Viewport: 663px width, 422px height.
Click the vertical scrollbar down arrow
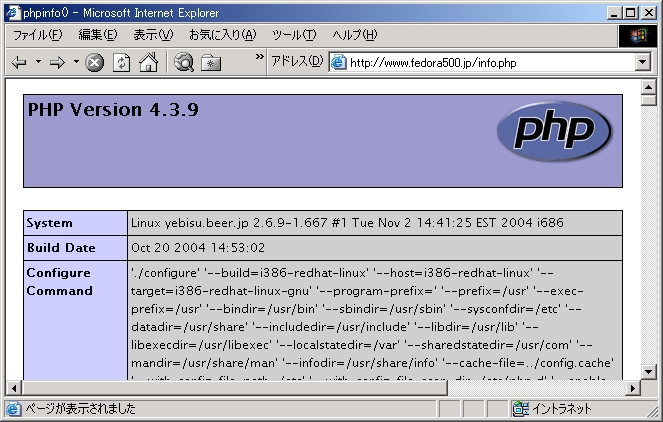point(648,372)
